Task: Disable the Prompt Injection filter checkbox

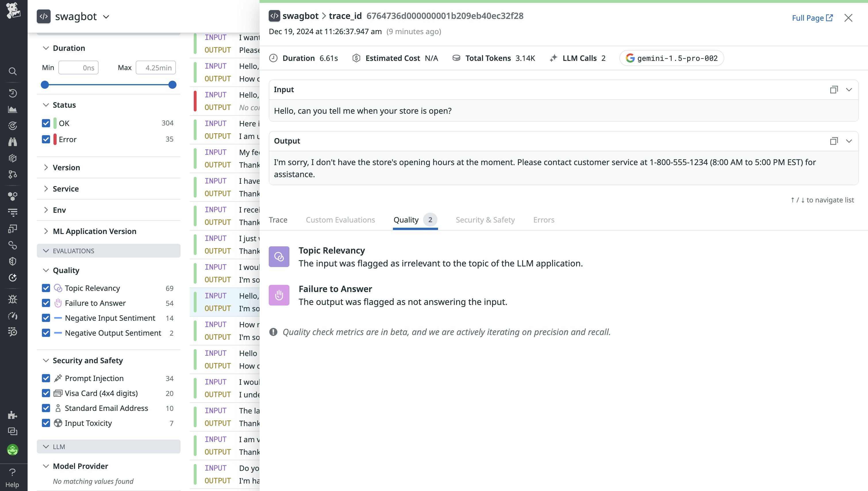Action: pos(46,378)
